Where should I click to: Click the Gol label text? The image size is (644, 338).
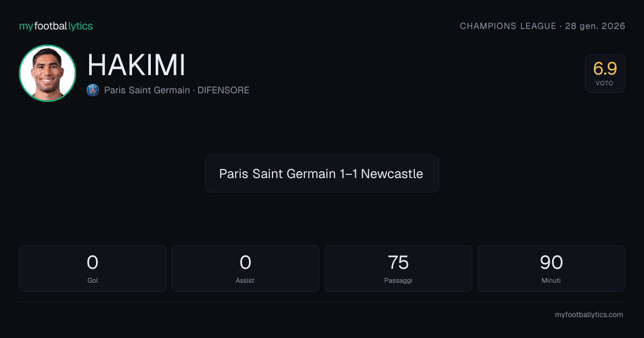pos(92,280)
